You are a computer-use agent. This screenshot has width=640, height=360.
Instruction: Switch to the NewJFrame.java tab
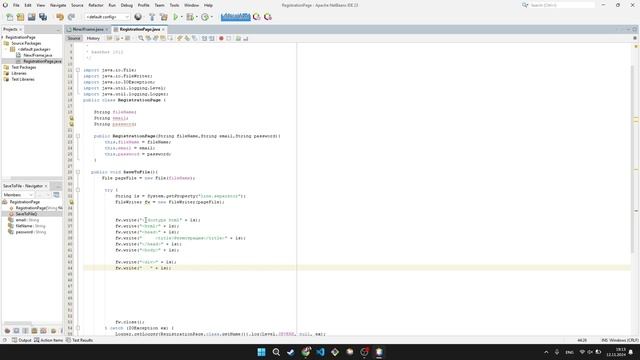point(88,29)
